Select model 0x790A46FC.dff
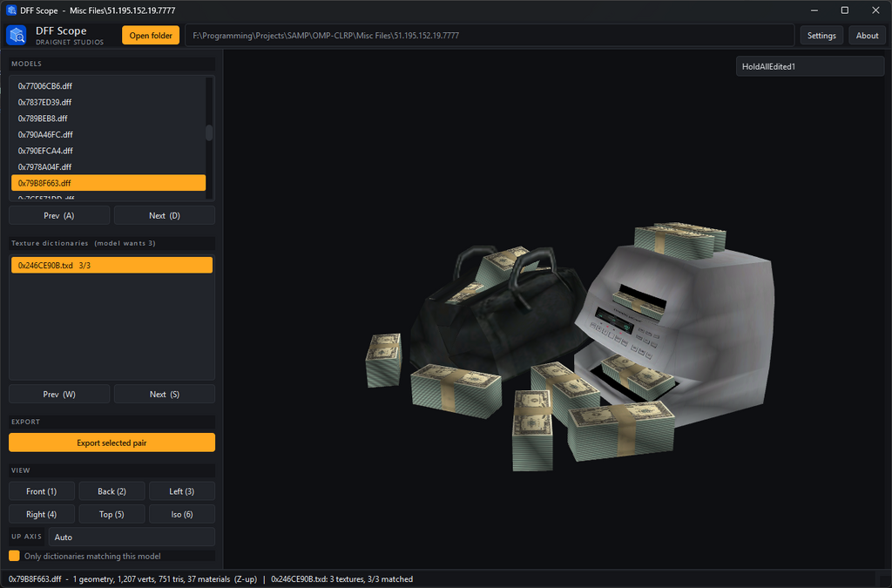 (x=108, y=134)
